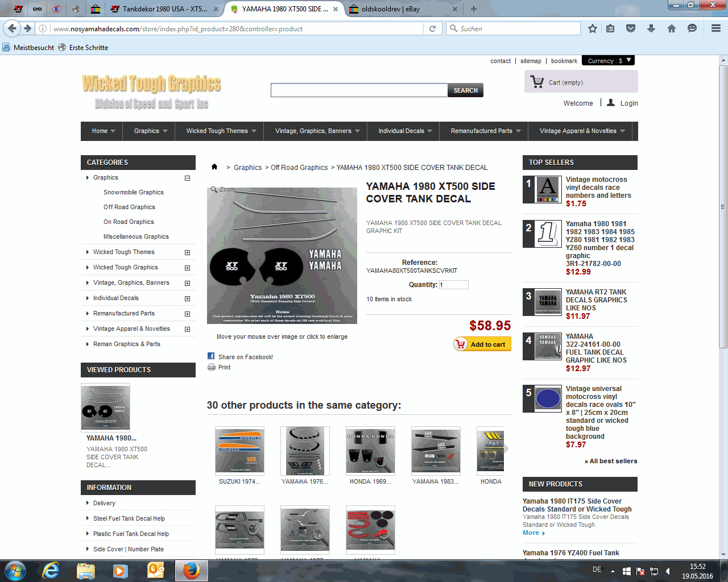The height and width of the screenshot is (582, 728).
Task: Click the Add to cart button
Action: (x=482, y=344)
